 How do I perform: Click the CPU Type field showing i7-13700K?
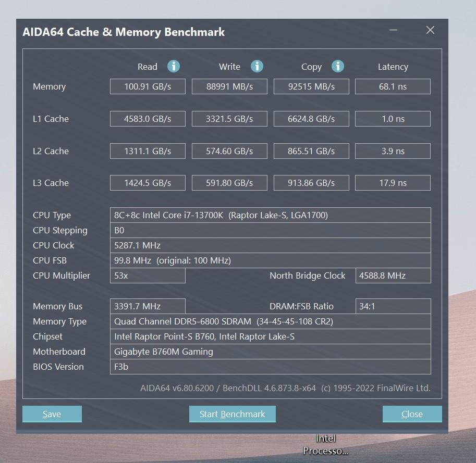tap(270, 215)
